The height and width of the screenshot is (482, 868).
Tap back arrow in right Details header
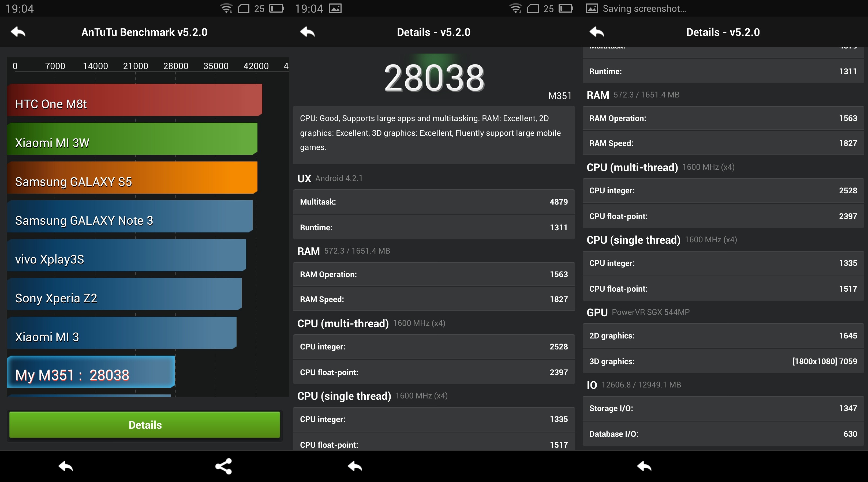[597, 32]
